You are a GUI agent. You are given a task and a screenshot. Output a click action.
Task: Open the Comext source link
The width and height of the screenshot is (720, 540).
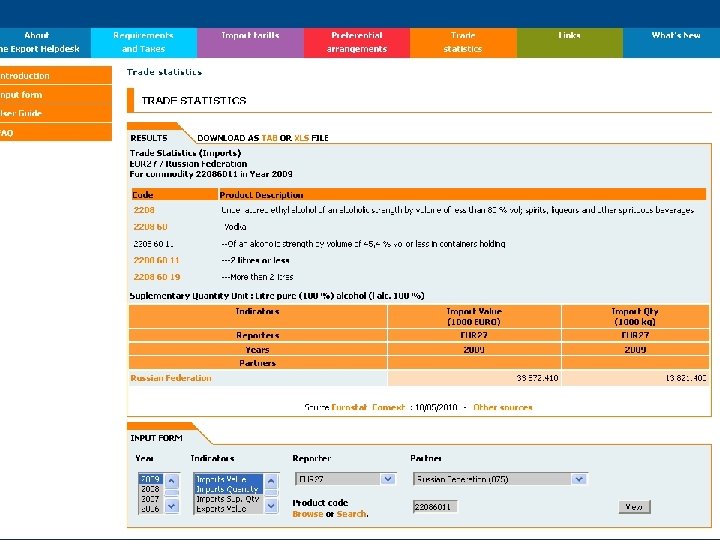[388, 407]
